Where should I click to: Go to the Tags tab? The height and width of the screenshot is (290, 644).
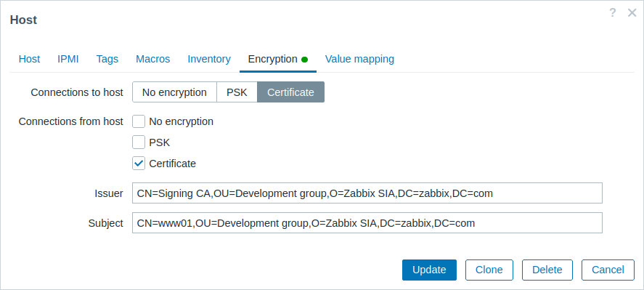(x=107, y=59)
